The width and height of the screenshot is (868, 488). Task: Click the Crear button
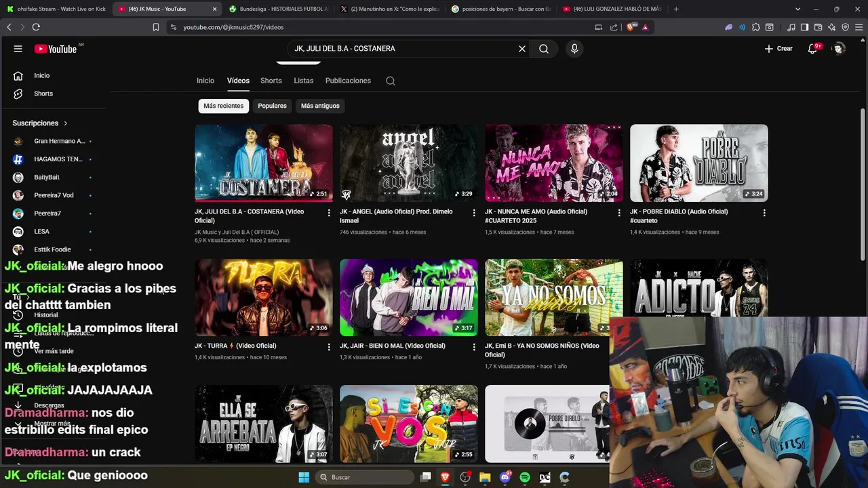click(778, 49)
